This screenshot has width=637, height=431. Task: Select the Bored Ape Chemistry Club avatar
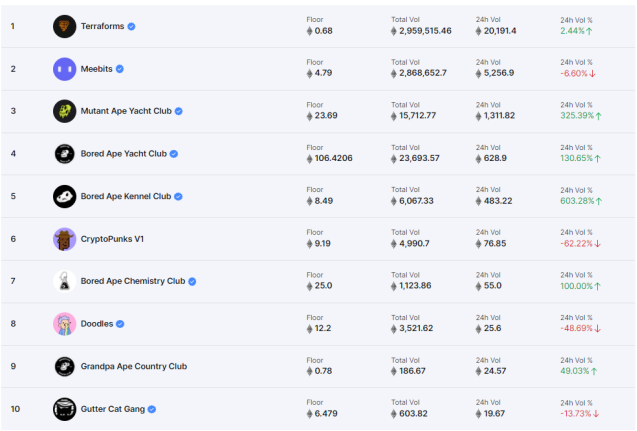click(x=64, y=282)
